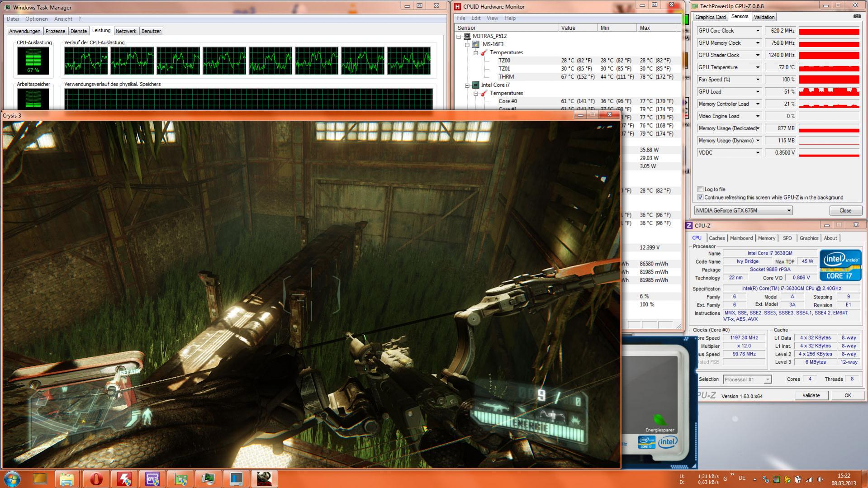Open the NVIDIA GeForce GTX 675M selector
The height and width of the screenshot is (488, 868).
(744, 211)
